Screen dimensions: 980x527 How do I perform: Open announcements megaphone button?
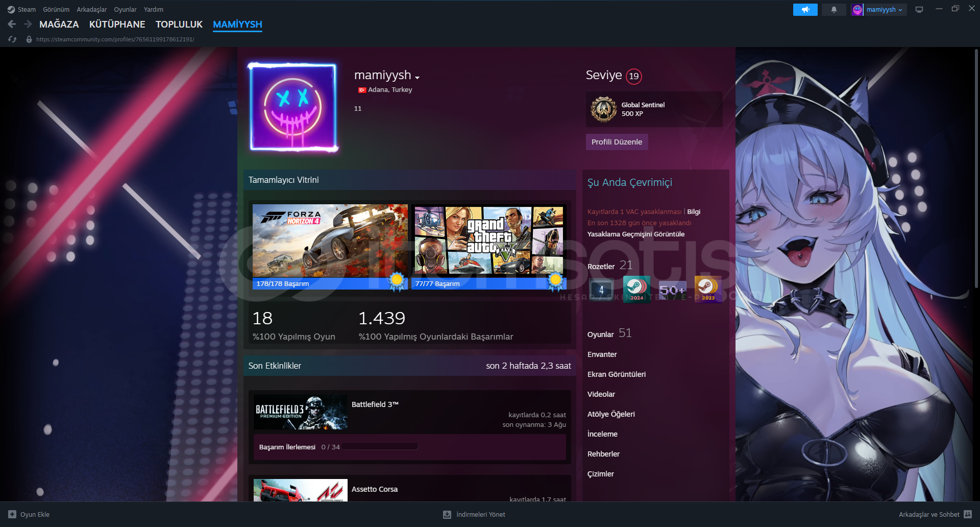tap(805, 10)
